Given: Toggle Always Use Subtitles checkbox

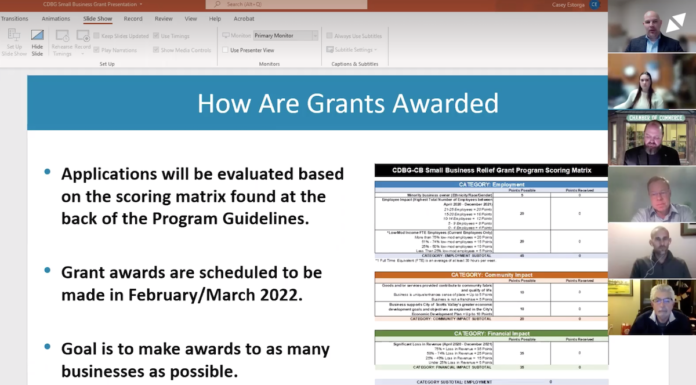Looking at the screenshot, I should 329,36.
